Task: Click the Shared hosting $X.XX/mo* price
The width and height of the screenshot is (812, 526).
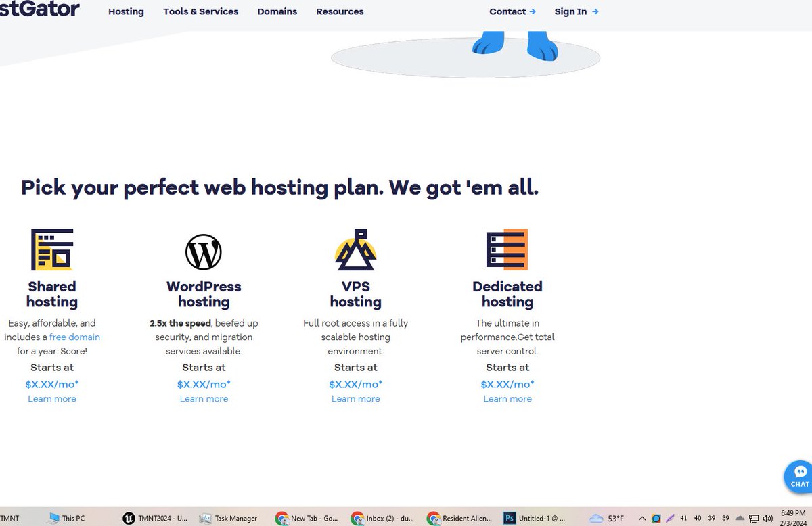Action: pyautogui.click(x=52, y=384)
